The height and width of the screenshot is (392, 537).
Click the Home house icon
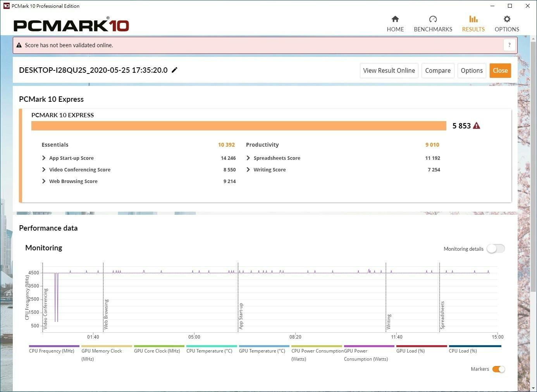tap(395, 19)
